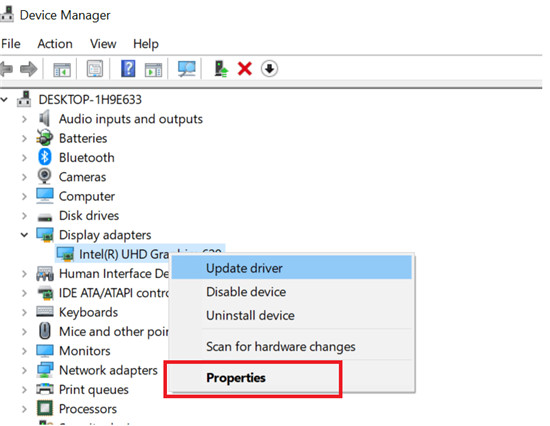Click the blue Help question mark icon

tap(128, 68)
